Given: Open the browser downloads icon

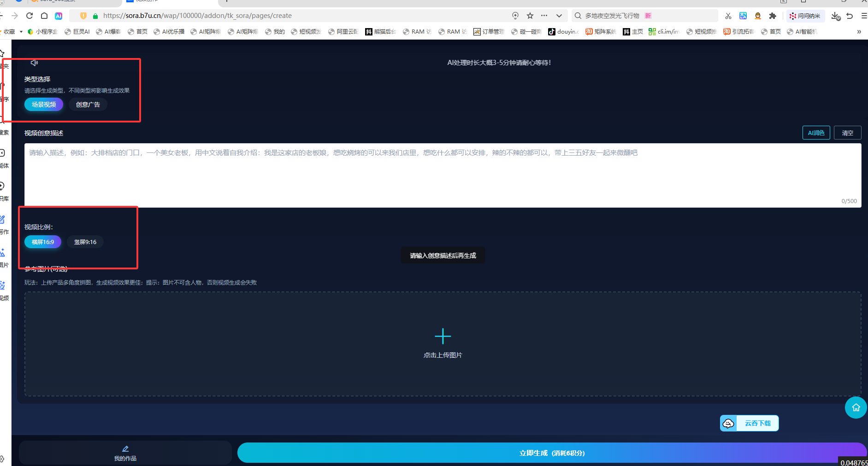Looking at the screenshot, I should coord(835,16).
